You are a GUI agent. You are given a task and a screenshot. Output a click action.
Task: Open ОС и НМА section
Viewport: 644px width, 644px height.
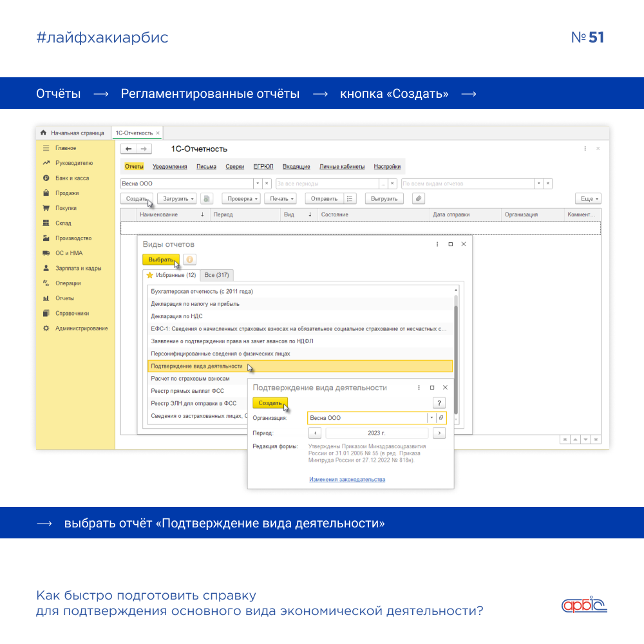tap(69, 253)
